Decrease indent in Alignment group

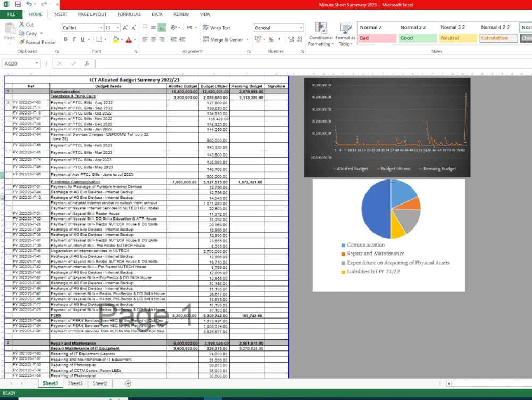pos(174,39)
